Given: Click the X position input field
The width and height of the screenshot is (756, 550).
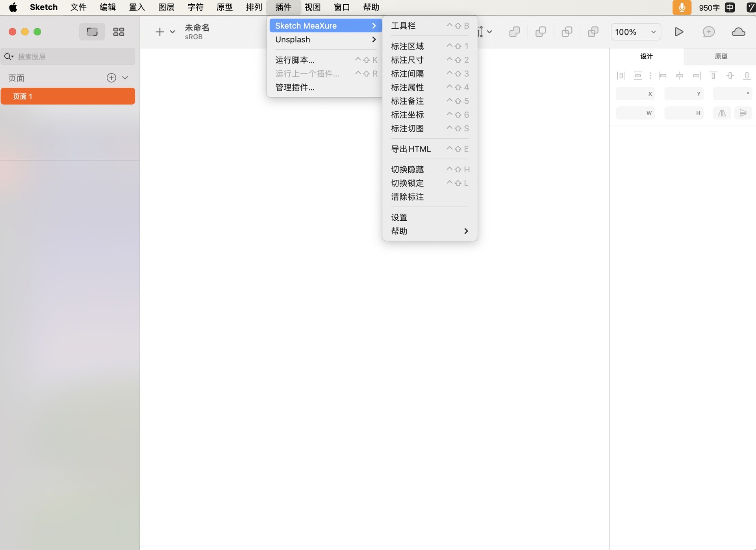Looking at the screenshot, I should tap(635, 94).
